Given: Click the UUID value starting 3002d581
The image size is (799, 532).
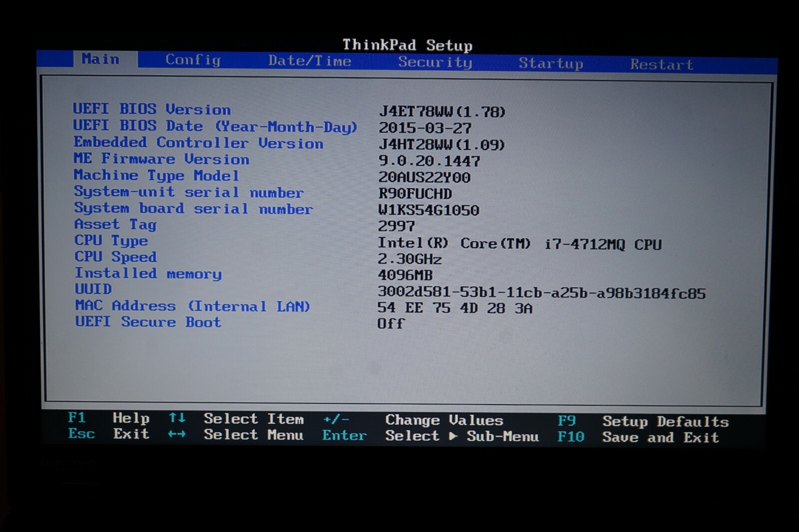Looking at the screenshot, I should pos(542,292).
